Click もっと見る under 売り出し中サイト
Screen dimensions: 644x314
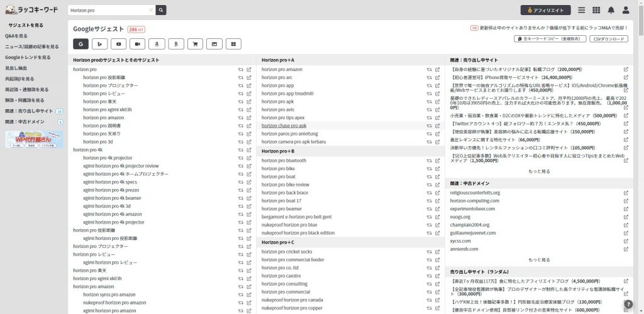539,171
